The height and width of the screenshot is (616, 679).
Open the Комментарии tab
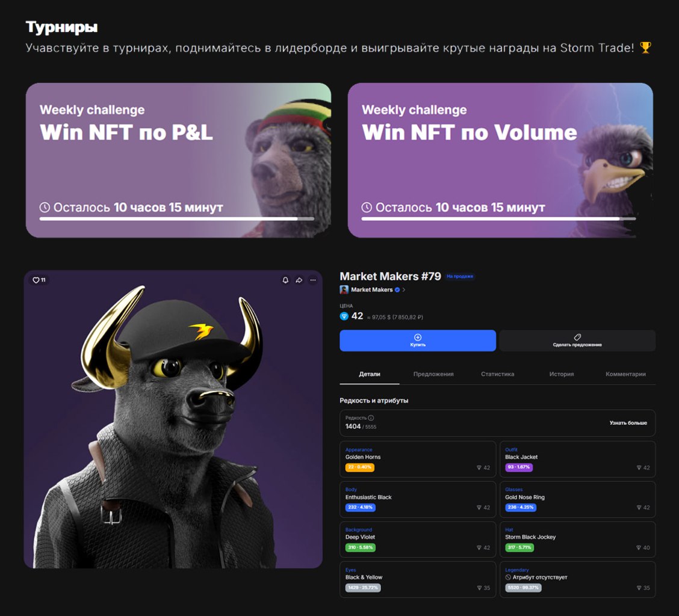point(626,374)
